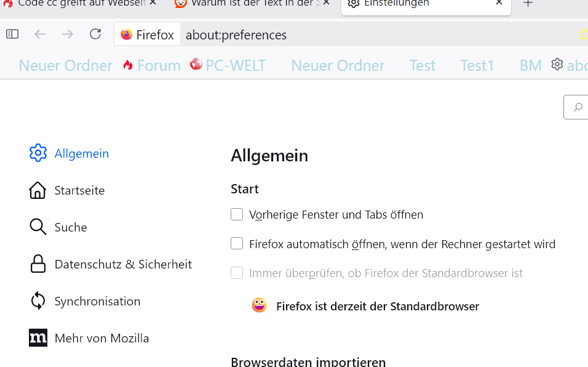
Task: Open a new tab with plus button
Action: tap(528, 4)
